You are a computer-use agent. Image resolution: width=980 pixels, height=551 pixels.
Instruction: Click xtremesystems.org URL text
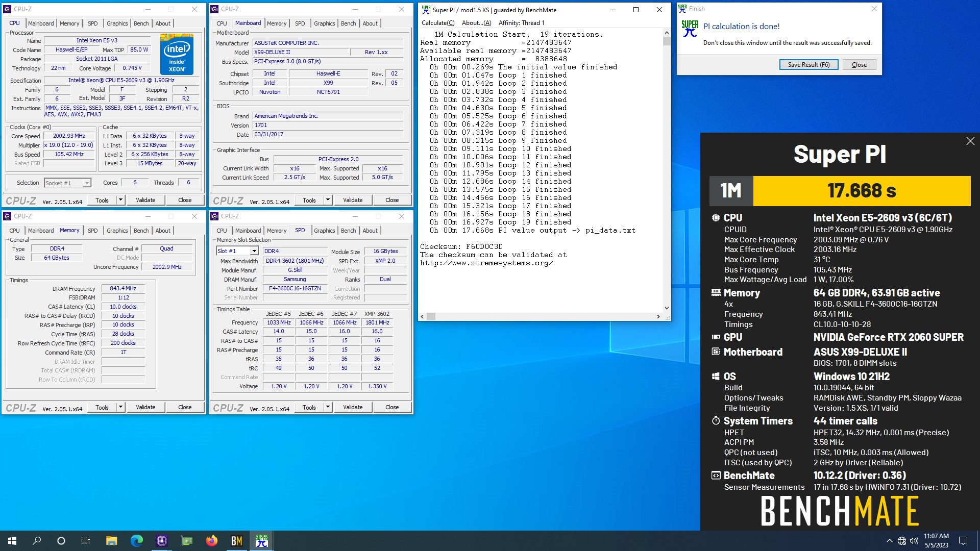coord(487,263)
